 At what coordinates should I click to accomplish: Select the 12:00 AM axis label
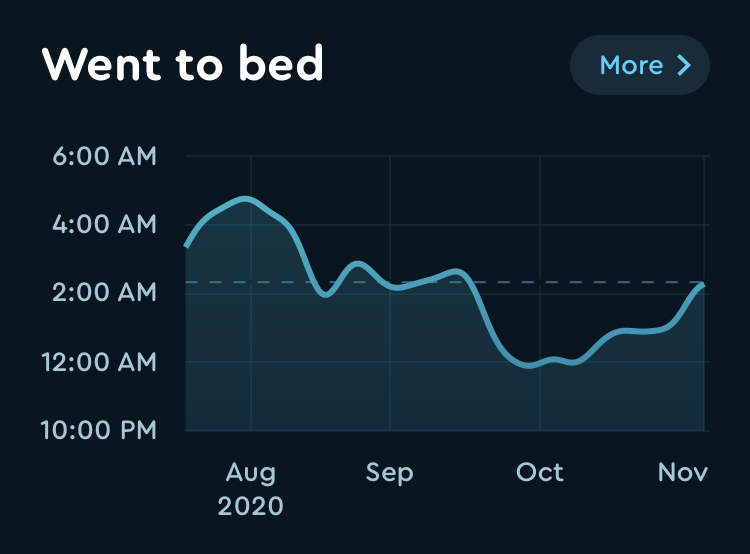99,362
